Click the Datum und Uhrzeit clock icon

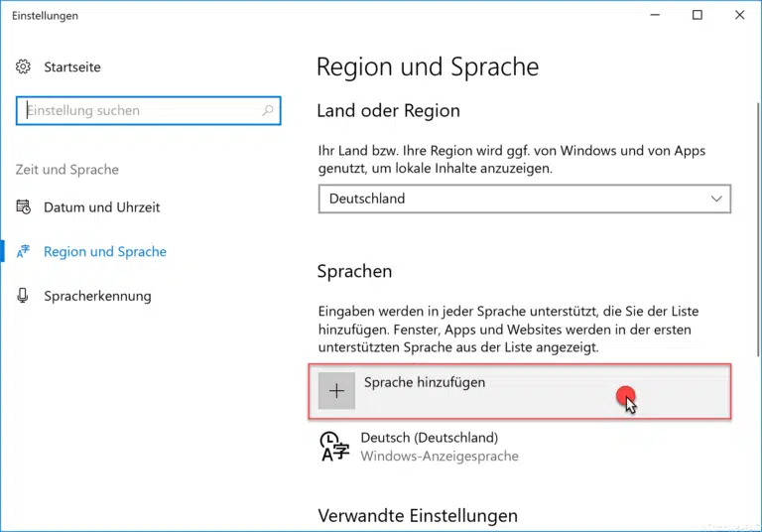tap(24, 207)
